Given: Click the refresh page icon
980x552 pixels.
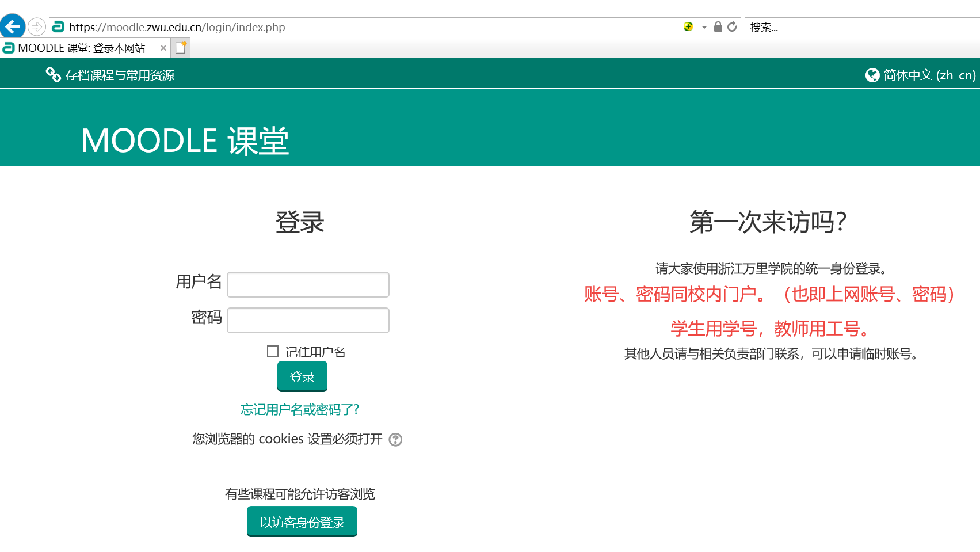Looking at the screenshot, I should pos(732,26).
